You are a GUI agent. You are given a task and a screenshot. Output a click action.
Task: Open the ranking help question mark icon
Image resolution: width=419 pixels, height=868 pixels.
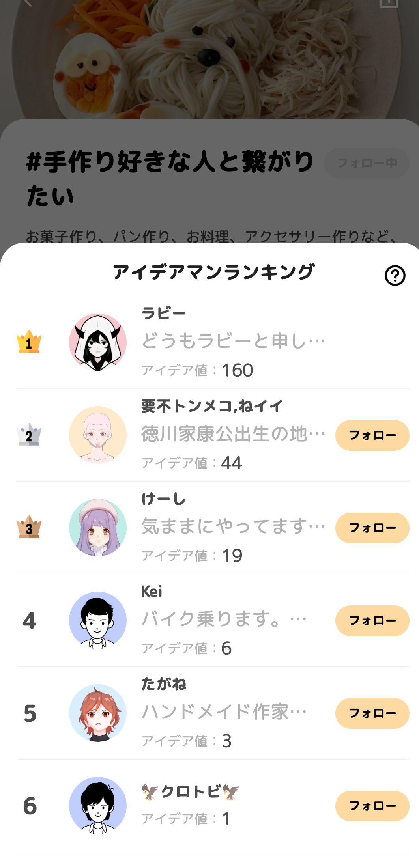395,275
